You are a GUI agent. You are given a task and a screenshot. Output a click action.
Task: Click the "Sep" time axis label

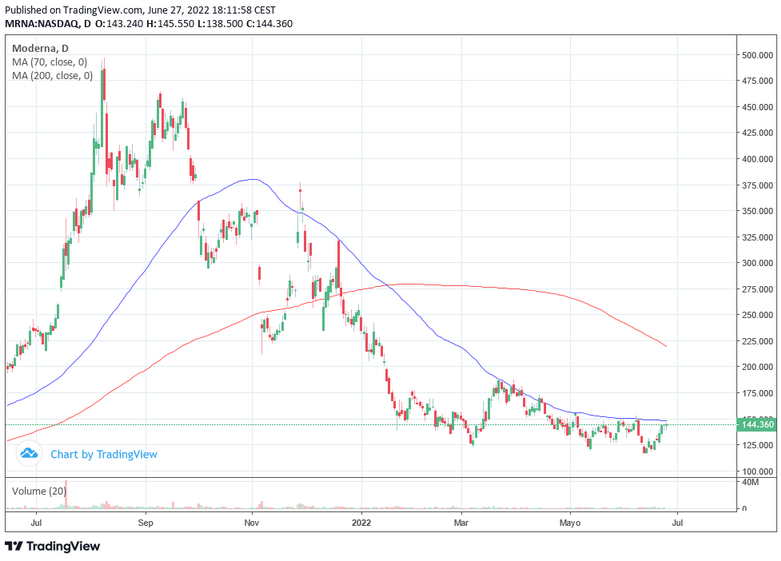pos(145,523)
